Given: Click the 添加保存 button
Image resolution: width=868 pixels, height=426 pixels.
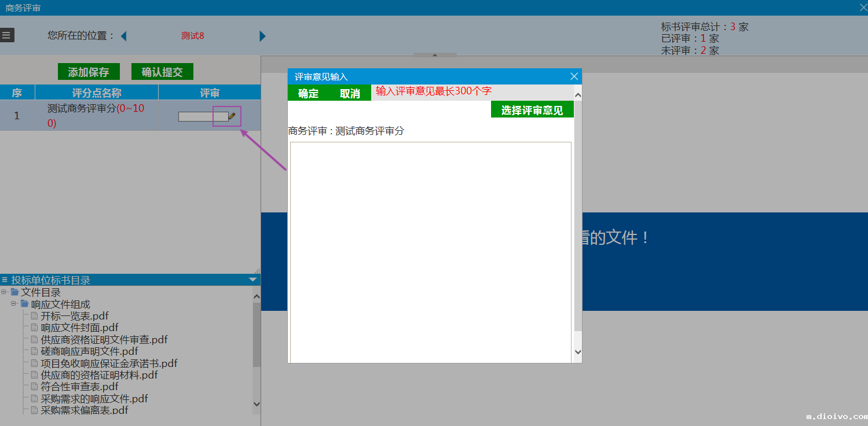Looking at the screenshot, I should pos(89,72).
